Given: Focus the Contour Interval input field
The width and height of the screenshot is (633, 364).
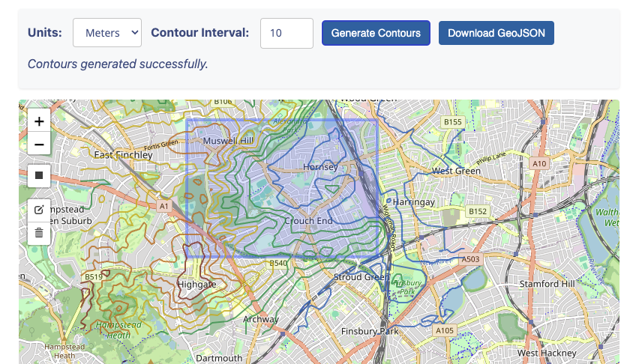Looking at the screenshot, I should (286, 33).
